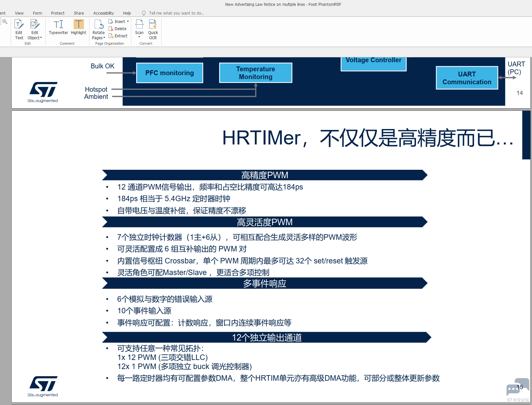Screen dimensions: 532x405
Task: Click the 'Ambient' label
Action: click(x=96, y=97)
